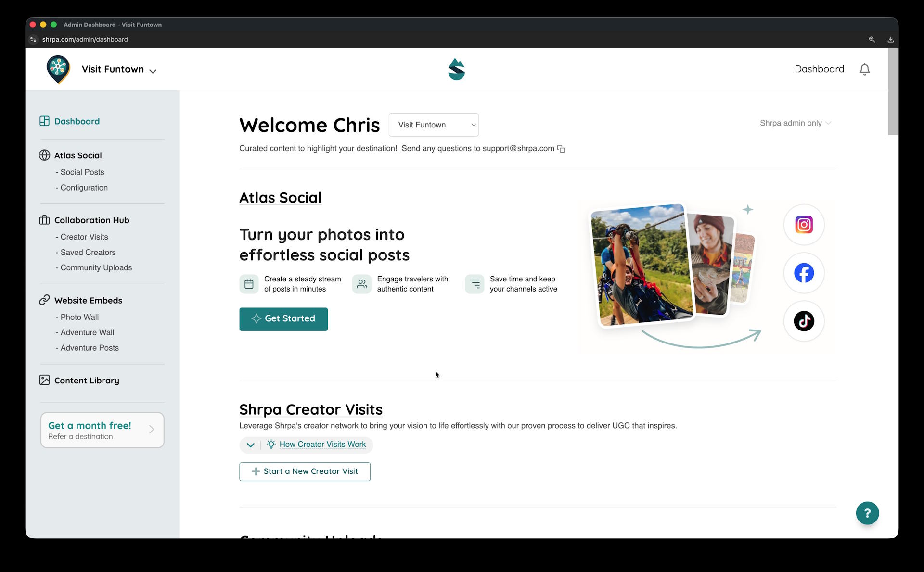Click the browser address bar URL

85,39
